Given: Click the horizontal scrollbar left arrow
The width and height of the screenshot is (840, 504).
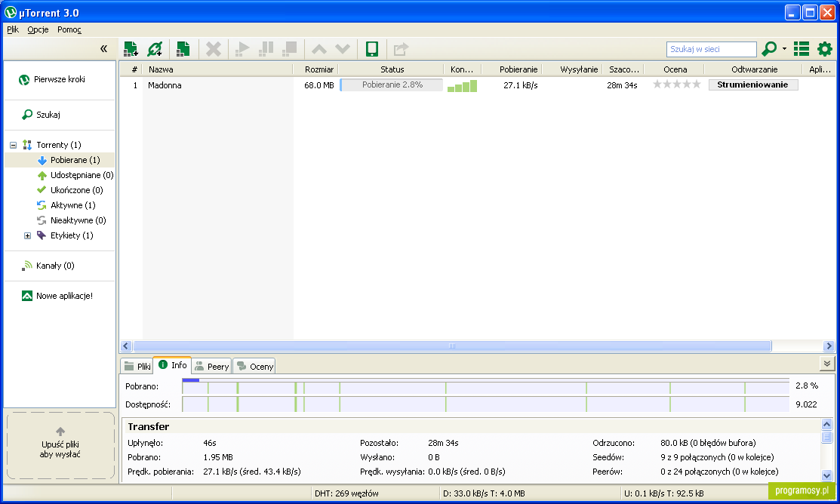Looking at the screenshot, I should tap(126, 346).
